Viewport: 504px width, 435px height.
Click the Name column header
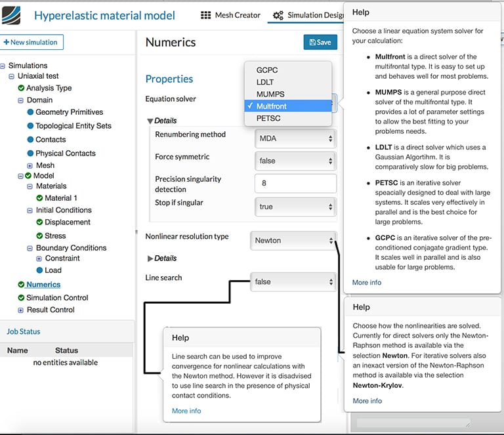click(x=17, y=350)
